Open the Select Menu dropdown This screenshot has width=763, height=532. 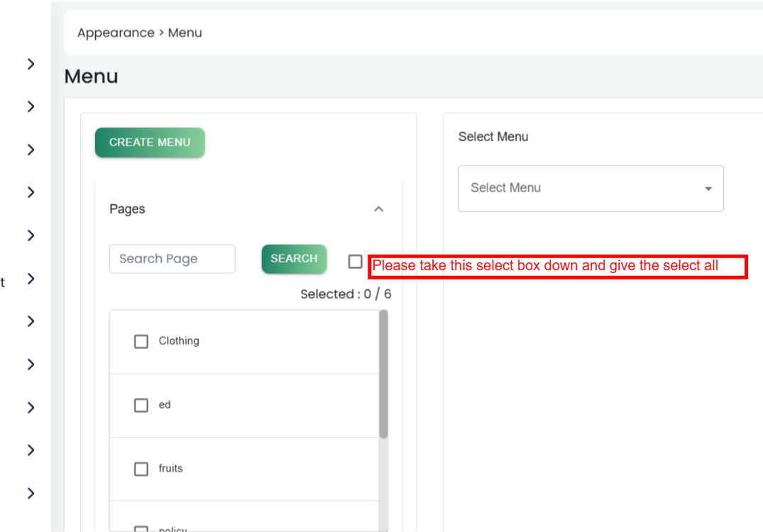tap(582, 189)
